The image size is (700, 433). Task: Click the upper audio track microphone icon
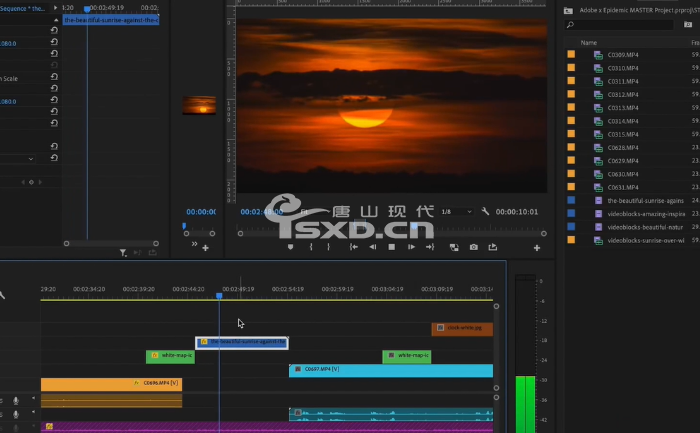pos(16,400)
